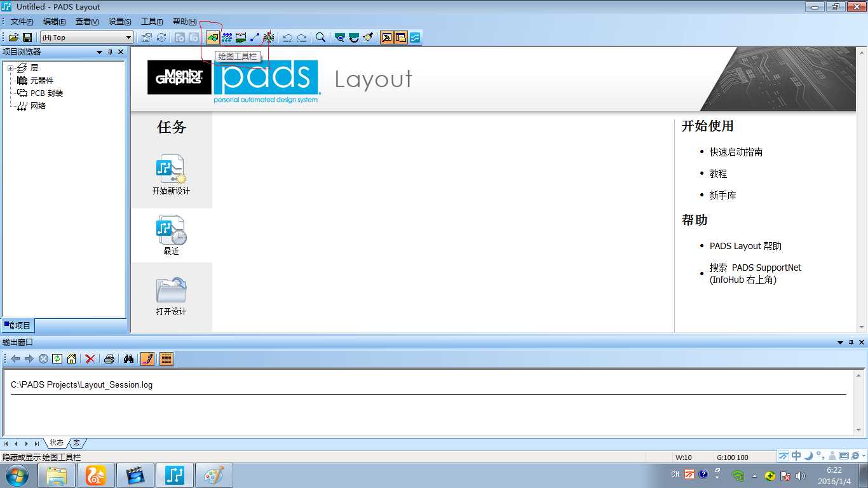Click 开始新设计 task button

172,173
